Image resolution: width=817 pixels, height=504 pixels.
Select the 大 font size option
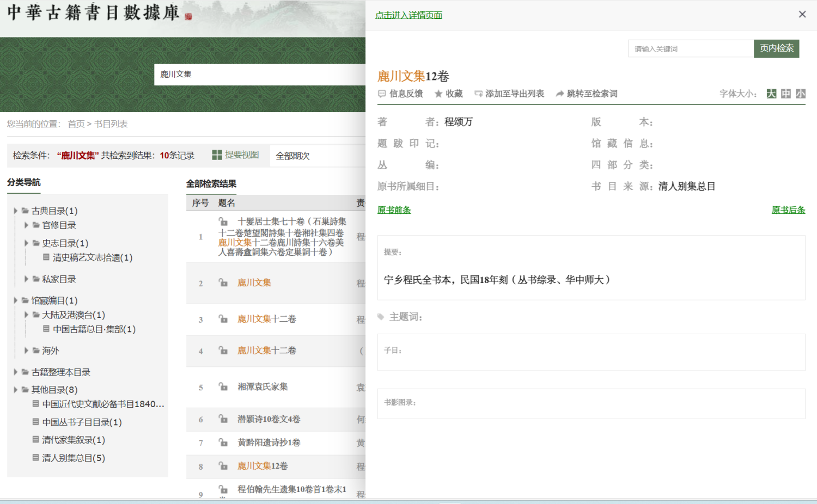pyautogui.click(x=771, y=94)
